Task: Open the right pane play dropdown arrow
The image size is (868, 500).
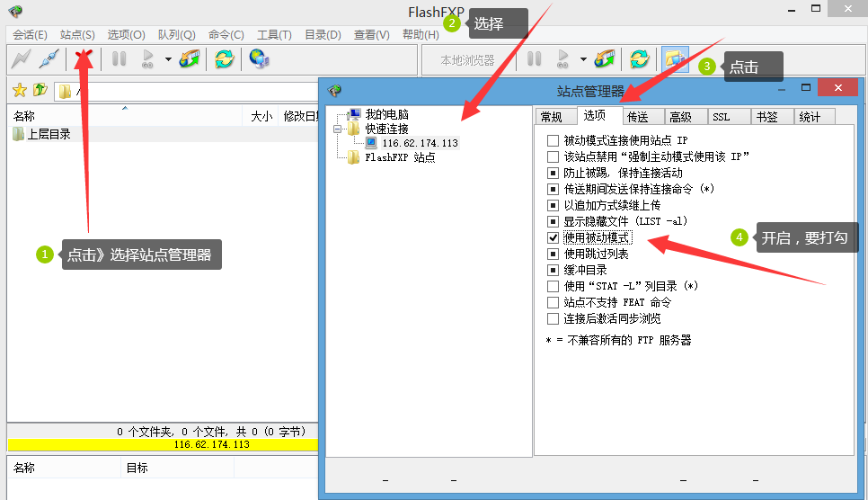Action: 583,58
